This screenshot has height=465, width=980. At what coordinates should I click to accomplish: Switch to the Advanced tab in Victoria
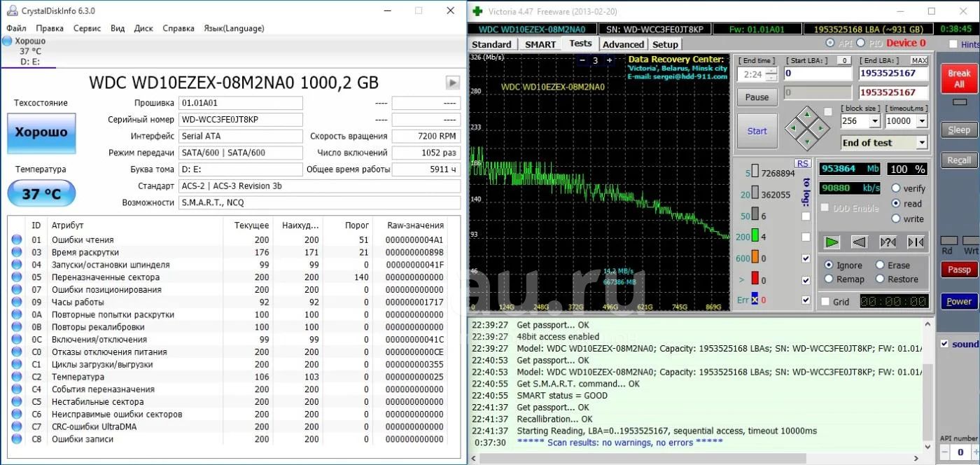click(x=623, y=44)
